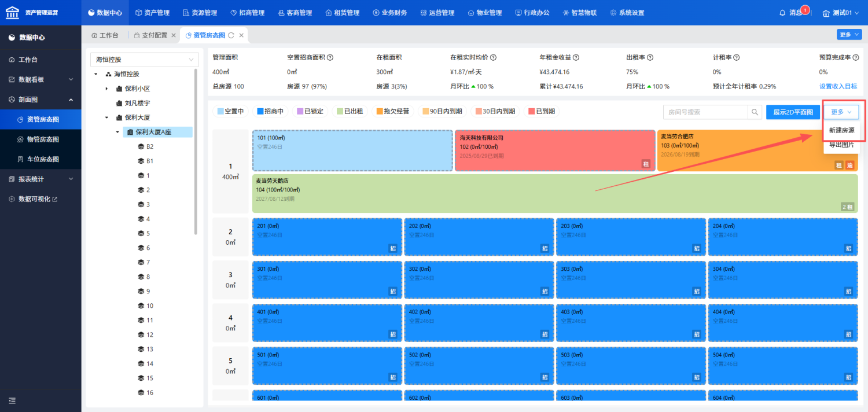The image size is (868, 412).
Task: Open the 海恒控股 organization dropdown
Action: [145, 60]
